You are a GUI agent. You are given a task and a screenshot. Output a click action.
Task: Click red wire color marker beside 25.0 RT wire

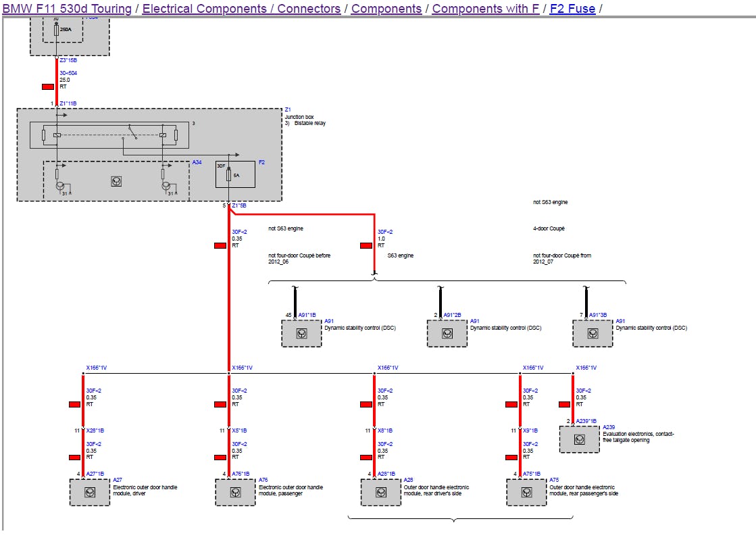48,87
